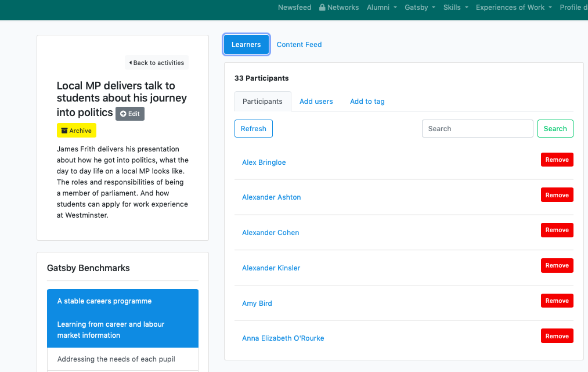
Task: Select 'Addressing the needs of each pupil'
Action: point(122,359)
